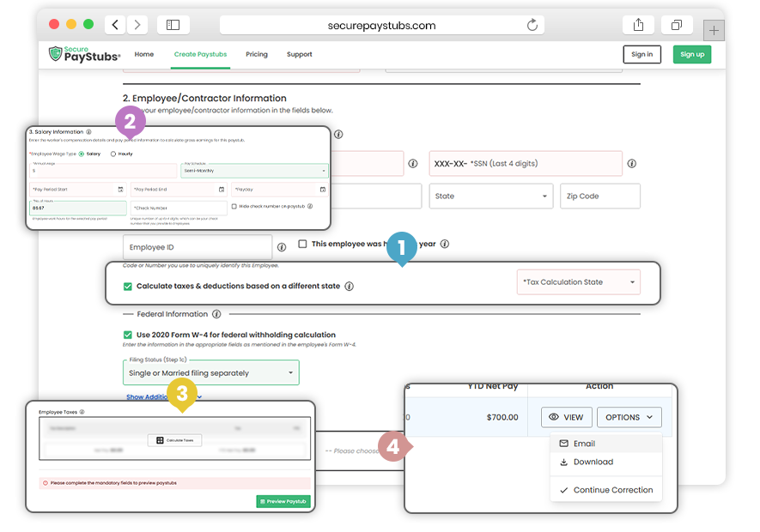
Task: Click the green Preview Paystub button
Action: [283, 501]
